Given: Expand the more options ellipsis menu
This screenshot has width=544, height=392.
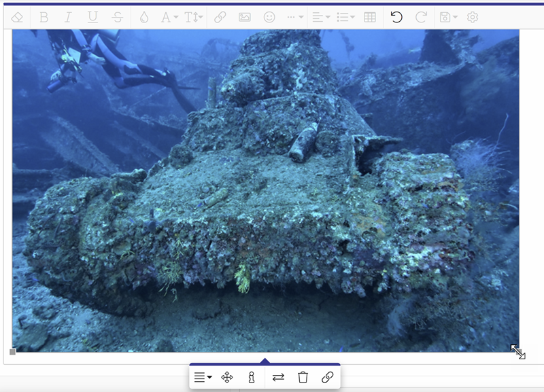Looking at the screenshot, I should [x=295, y=18].
